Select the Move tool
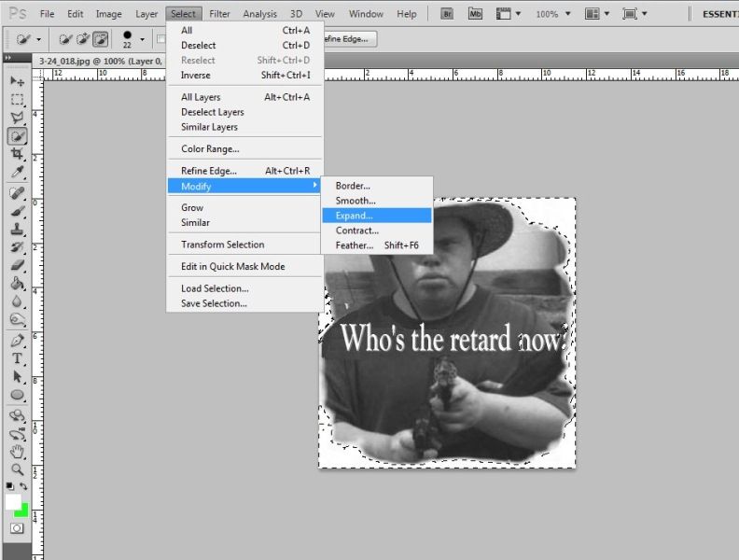 tap(17, 81)
